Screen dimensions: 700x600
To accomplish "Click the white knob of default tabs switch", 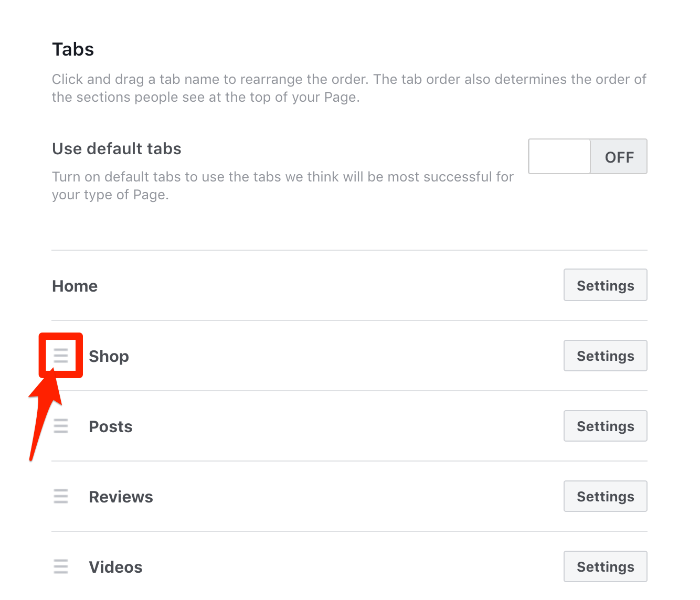I will pos(559,156).
